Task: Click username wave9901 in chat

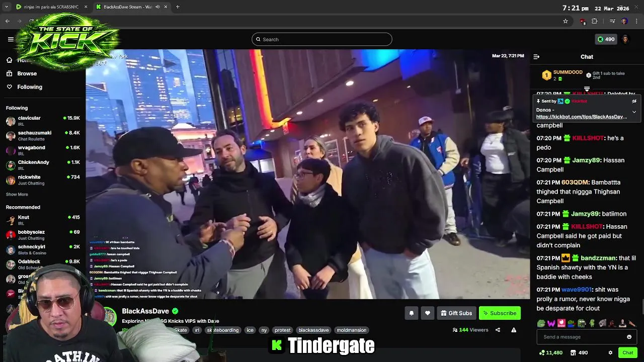Action: [x=576, y=290]
